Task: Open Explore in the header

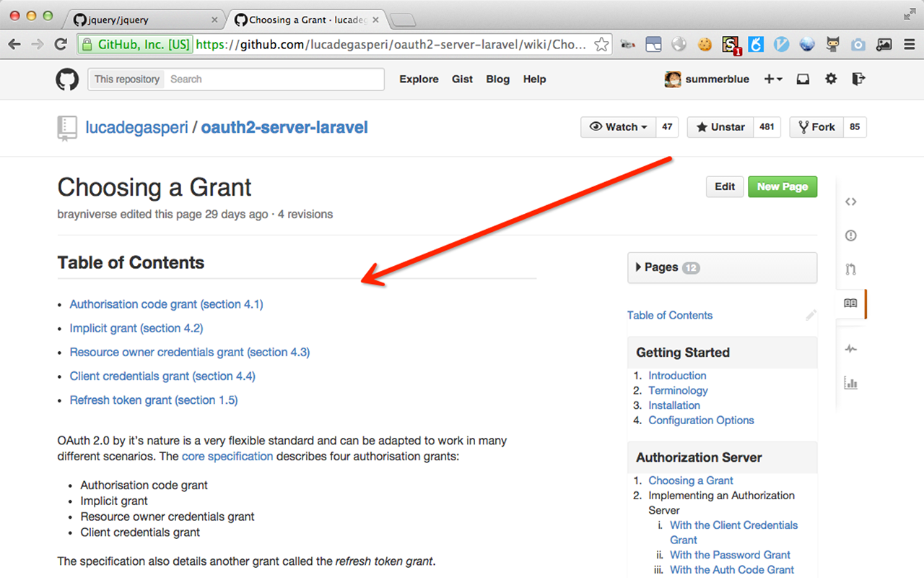Action: click(x=419, y=79)
